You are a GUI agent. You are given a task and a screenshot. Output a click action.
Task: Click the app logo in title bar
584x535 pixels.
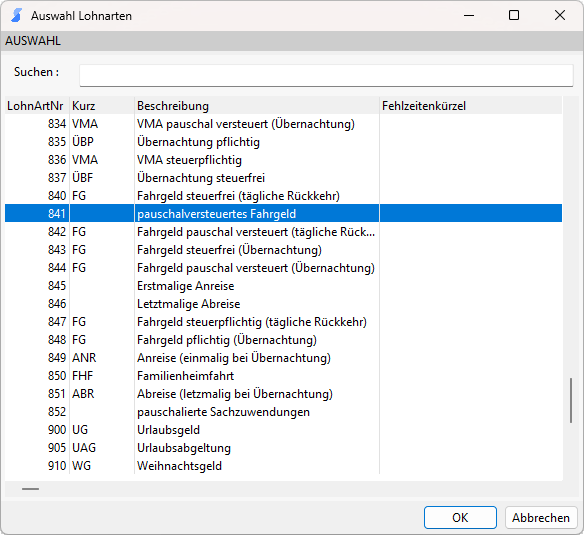16,16
